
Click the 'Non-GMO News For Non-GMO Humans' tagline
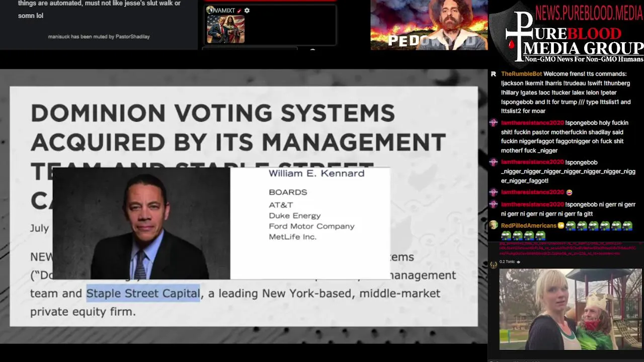point(584,59)
